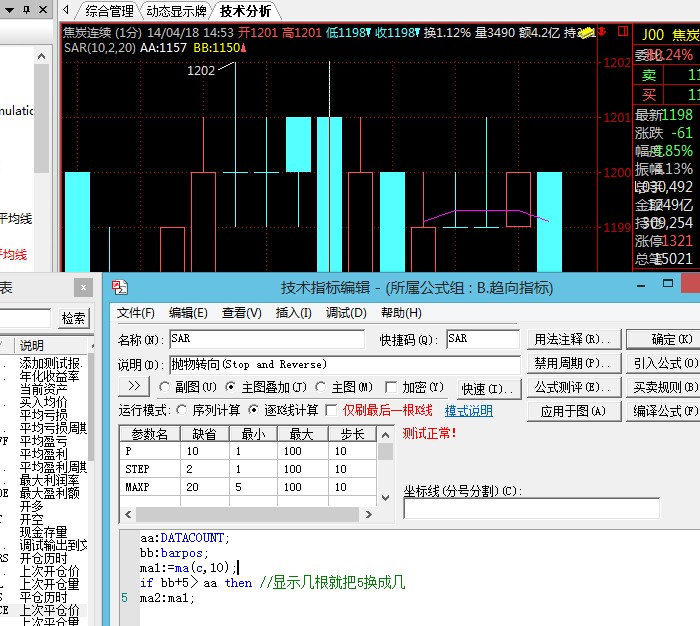Expand the 快速(I) options button
This screenshot has height=626, width=700.
[x=488, y=388]
